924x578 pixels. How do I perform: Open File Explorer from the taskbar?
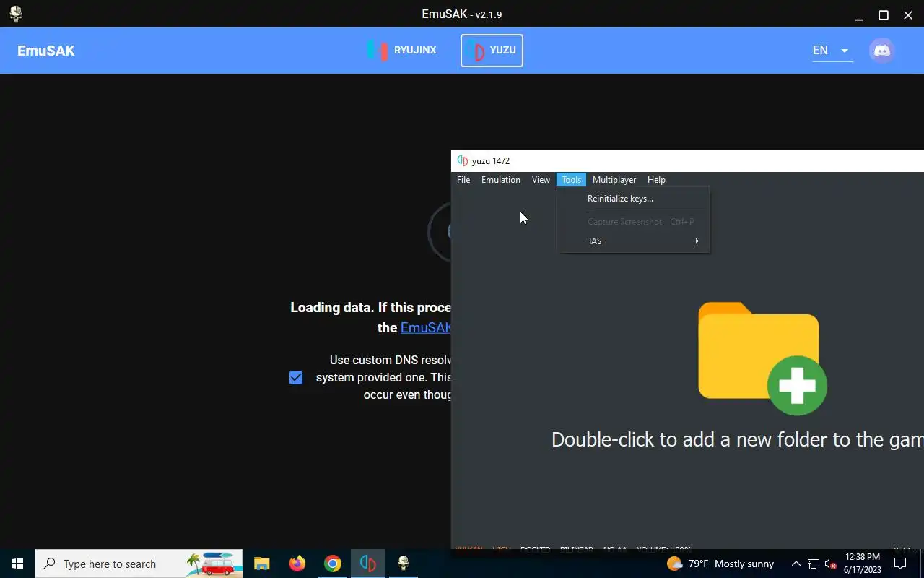(x=261, y=564)
